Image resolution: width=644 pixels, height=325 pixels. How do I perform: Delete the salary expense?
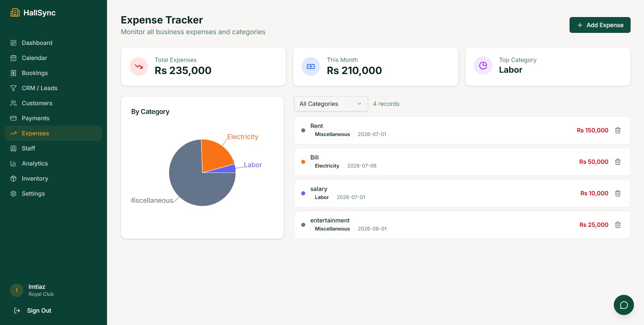(x=618, y=193)
